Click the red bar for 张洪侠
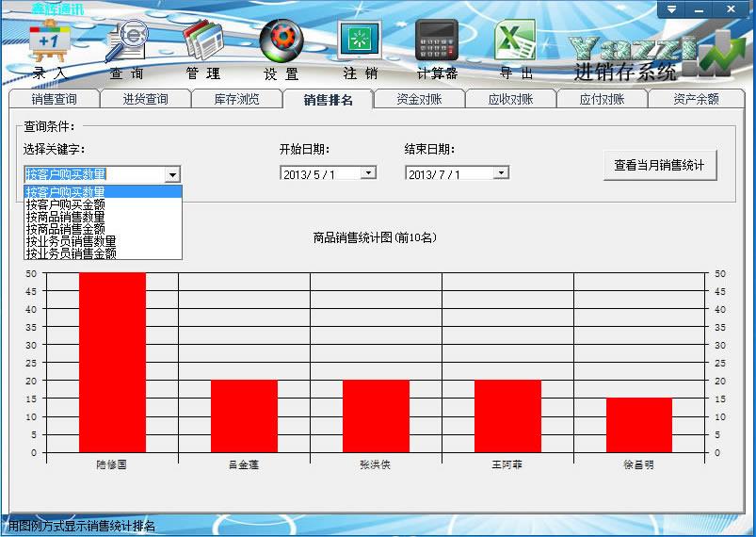This screenshot has width=756, height=537. 376,416
